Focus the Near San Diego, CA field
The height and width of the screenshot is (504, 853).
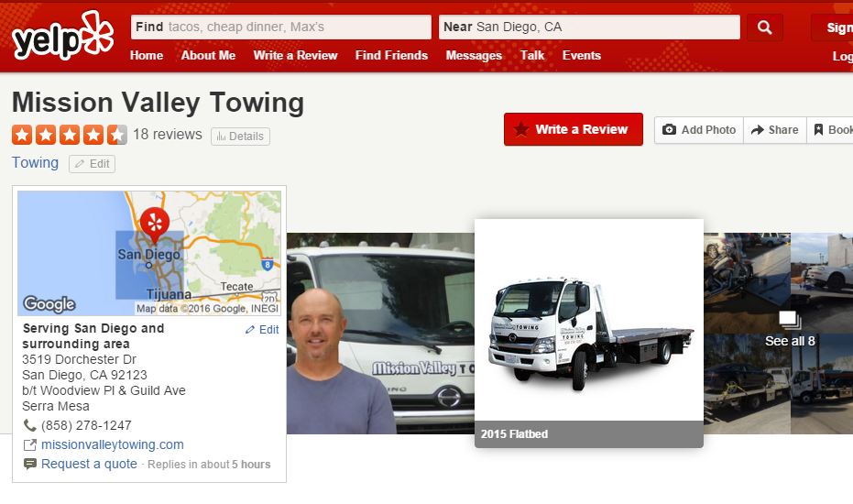(x=589, y=27)
